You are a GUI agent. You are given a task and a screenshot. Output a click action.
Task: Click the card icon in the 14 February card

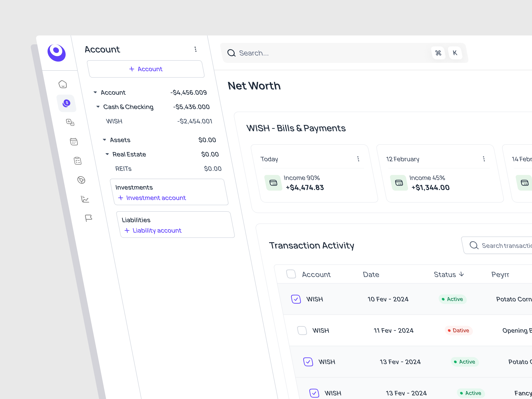point(524,183)
